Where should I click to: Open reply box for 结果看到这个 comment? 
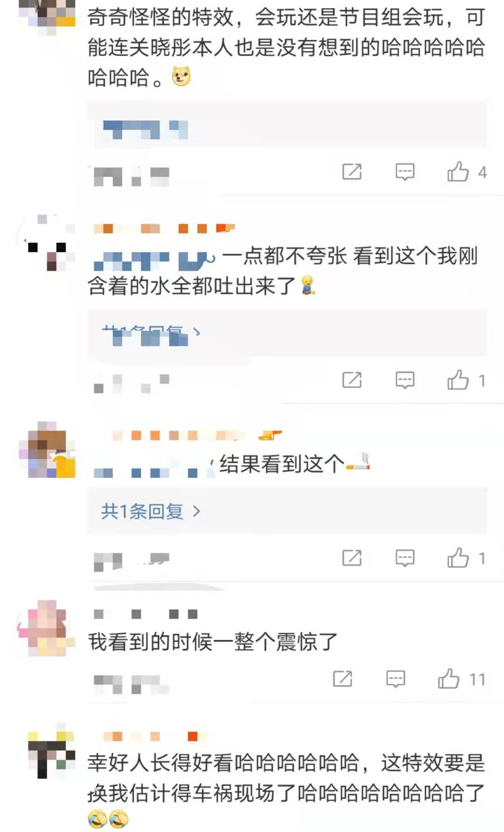(x=405, y=557)
